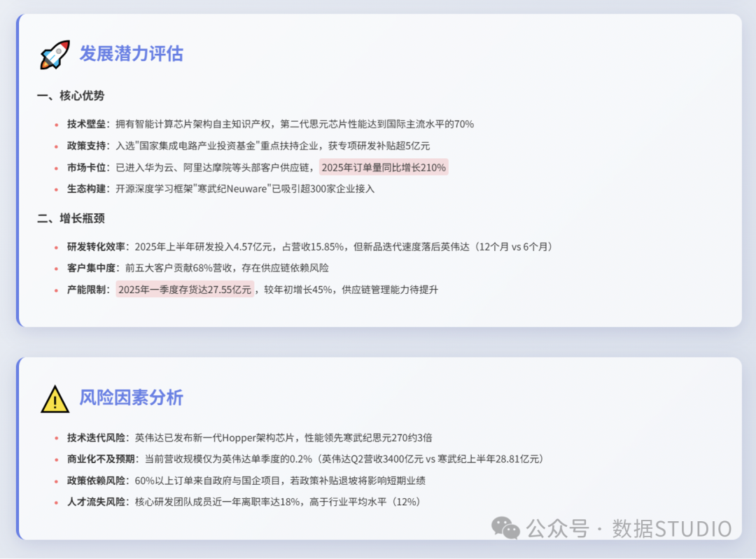Screen dimensions: 756x559
Task: Click the bold label 商业化不及预期
Action: tap(101, 459)
